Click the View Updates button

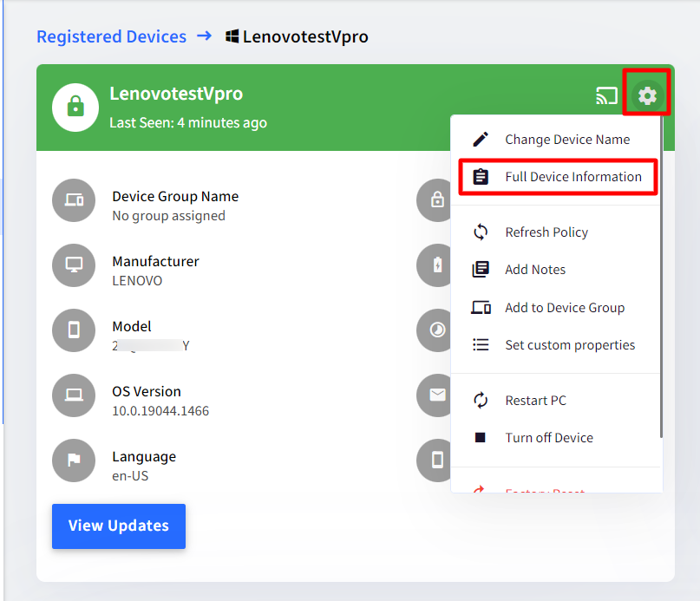119,526
